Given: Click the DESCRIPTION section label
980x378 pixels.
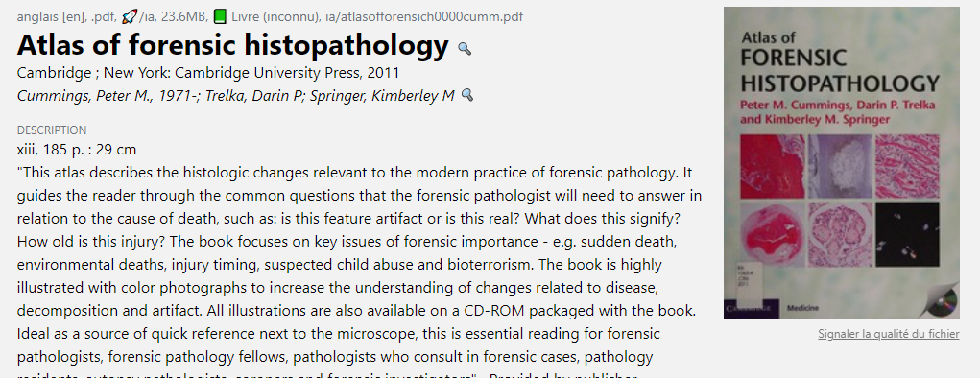Looking at the screenshot, I should tap(52, 130).
